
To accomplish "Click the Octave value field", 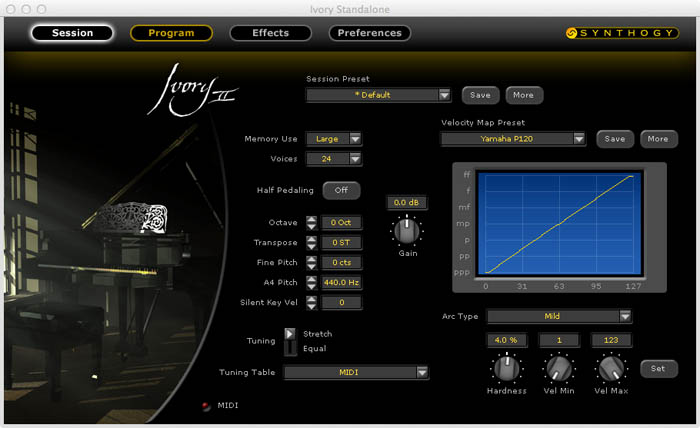I will (342, 223).
